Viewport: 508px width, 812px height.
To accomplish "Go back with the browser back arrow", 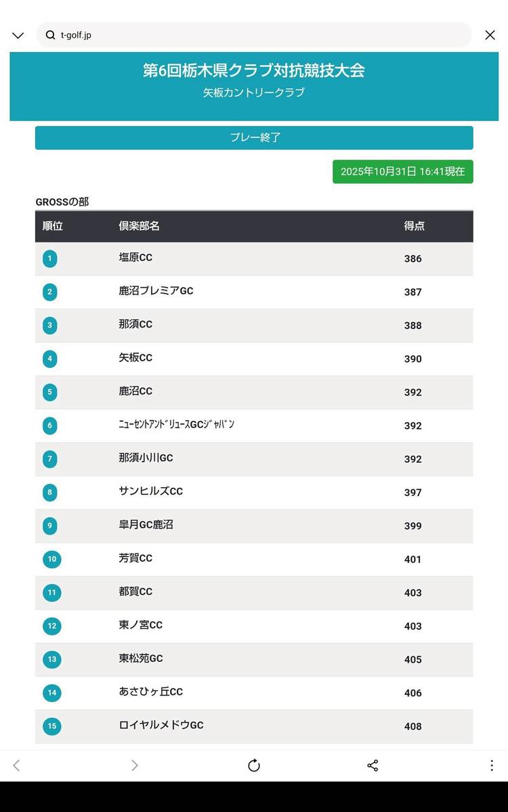I will (x=17, y=765).
